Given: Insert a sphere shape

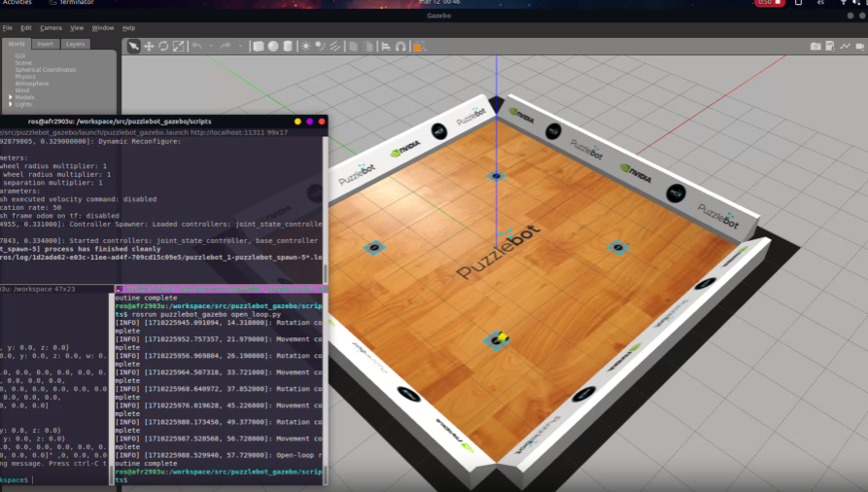Looking at the screenshot, I should click(273, 46).
